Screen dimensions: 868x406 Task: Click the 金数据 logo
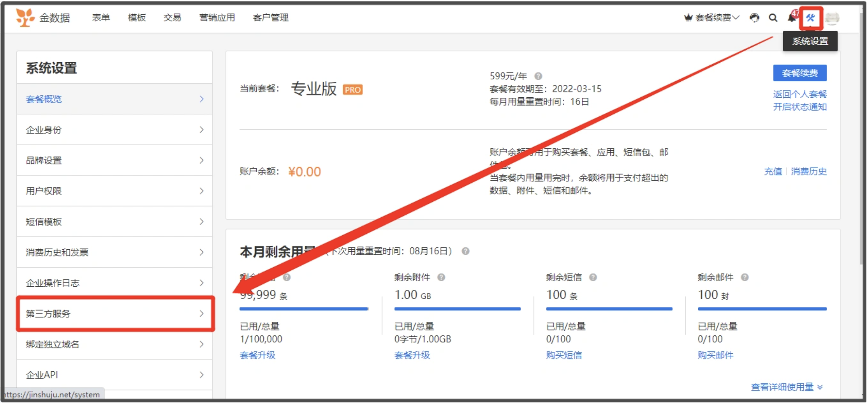[x=43, y=18]
